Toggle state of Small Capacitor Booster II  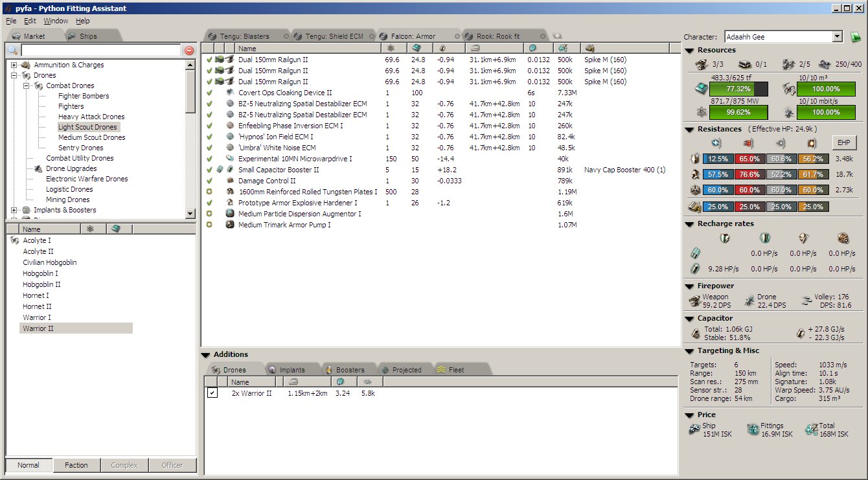(209, 170)
